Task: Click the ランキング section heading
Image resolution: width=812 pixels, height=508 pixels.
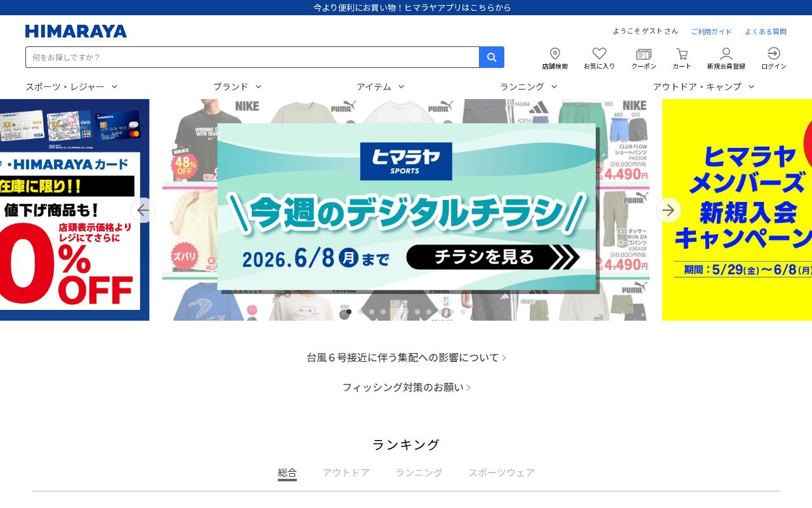Action: 406,444
